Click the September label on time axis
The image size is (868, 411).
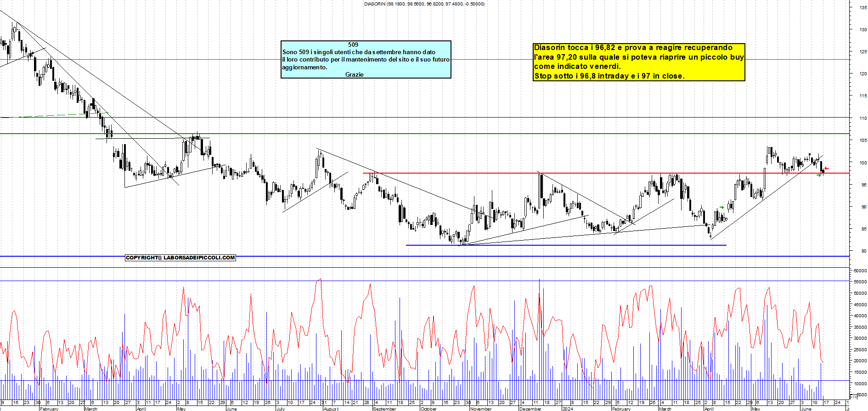[384, 409]
